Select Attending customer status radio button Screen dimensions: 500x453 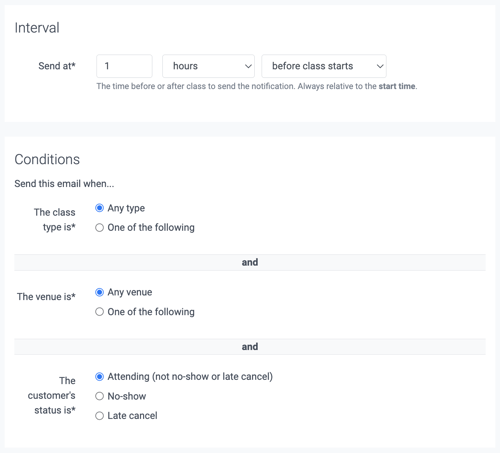coord(99,377)
